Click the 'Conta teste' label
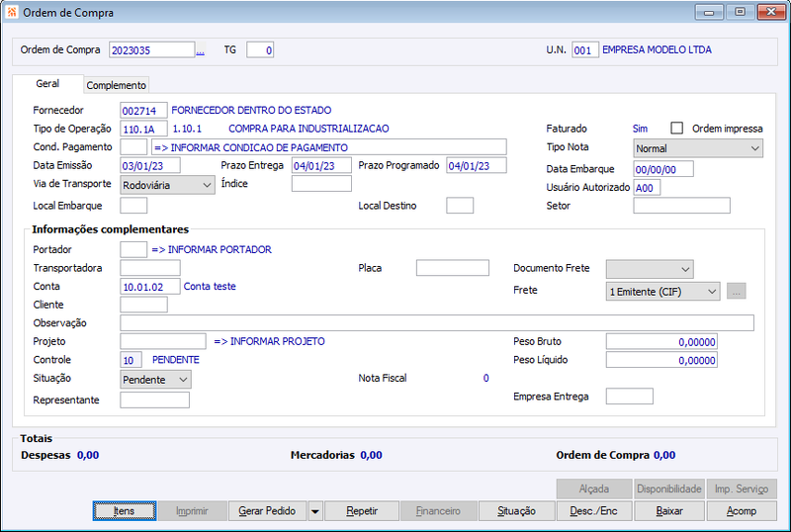The height and width of the screenshot is (532, 791). click(210, 286)
